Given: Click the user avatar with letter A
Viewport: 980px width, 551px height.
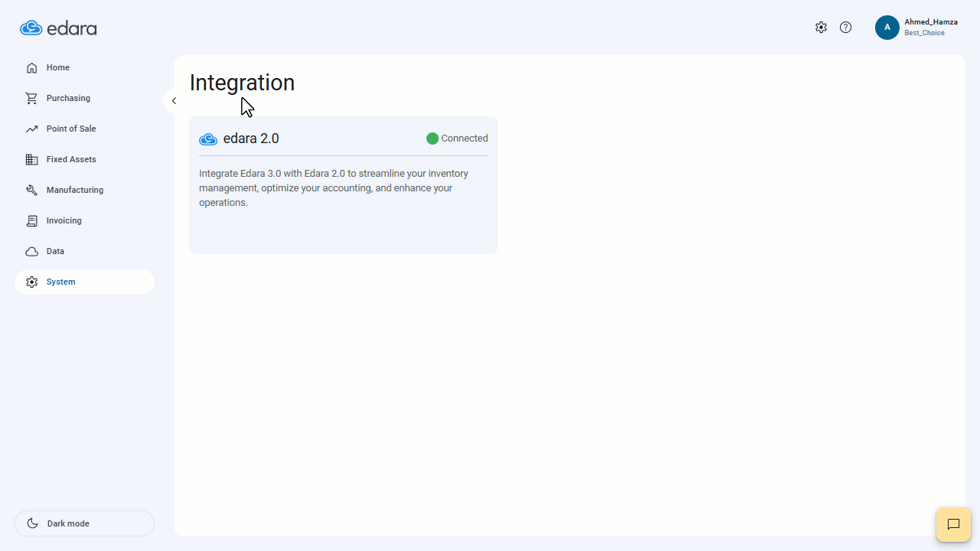Looking at the screenshot, I should pos(887,28).
